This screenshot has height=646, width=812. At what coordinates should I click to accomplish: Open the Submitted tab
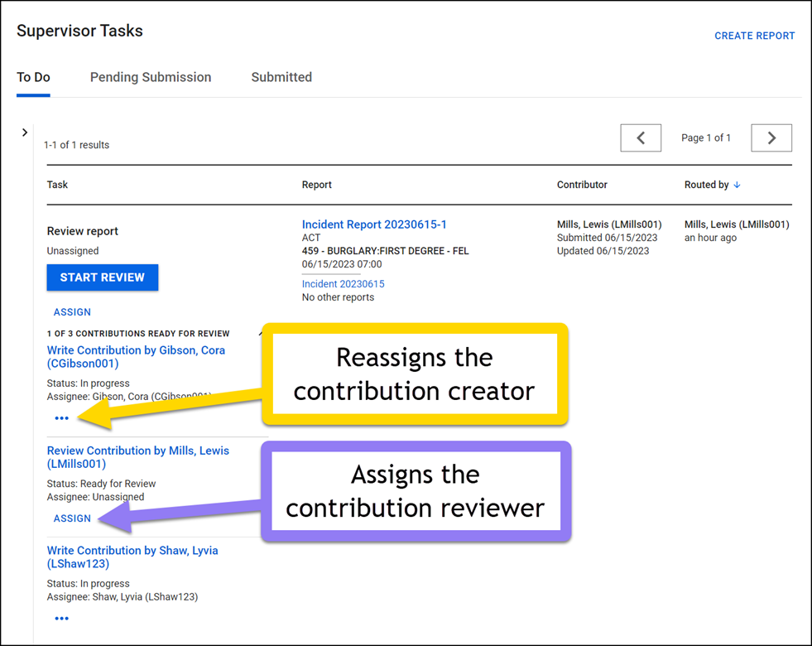[281, 77]
